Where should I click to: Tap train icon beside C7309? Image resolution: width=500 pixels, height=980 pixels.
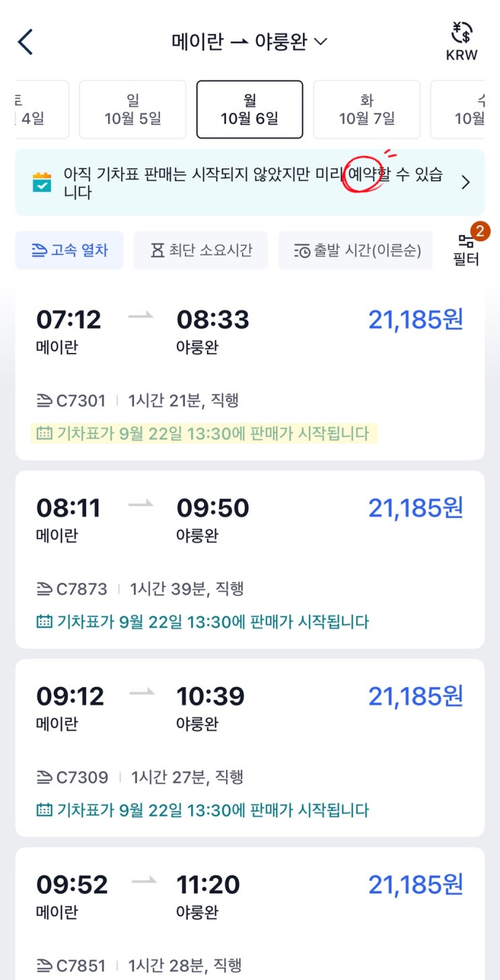(44, 777)
